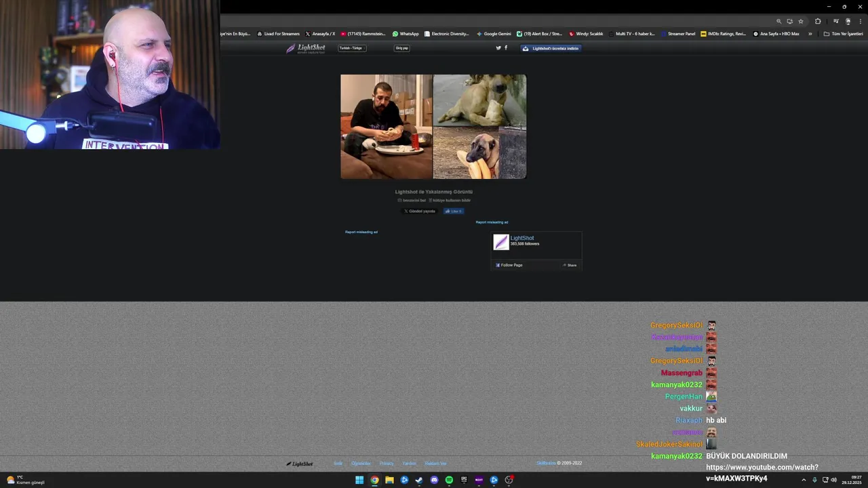Click Report misleading ad link under left ad area

click(361, 232)
